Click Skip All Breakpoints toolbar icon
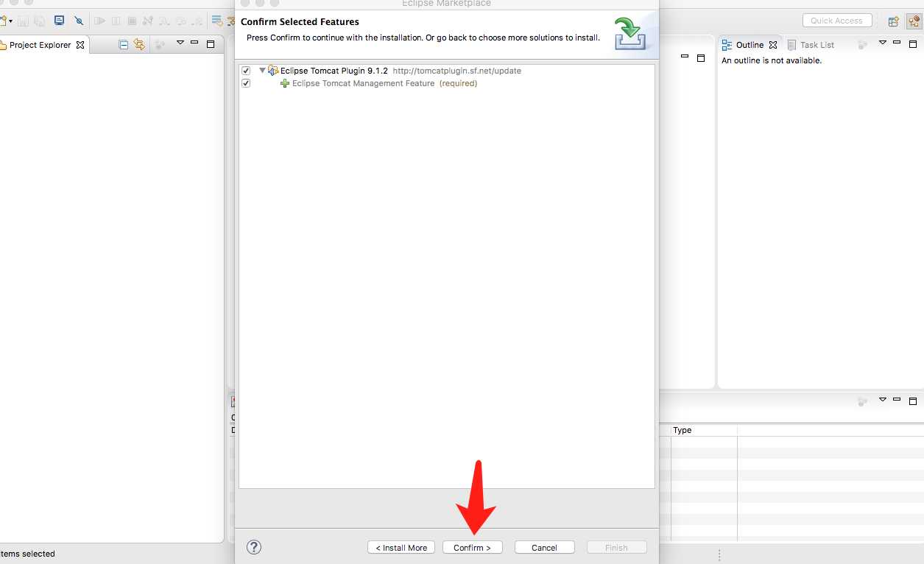924x564 pixels. pos(78,21)
